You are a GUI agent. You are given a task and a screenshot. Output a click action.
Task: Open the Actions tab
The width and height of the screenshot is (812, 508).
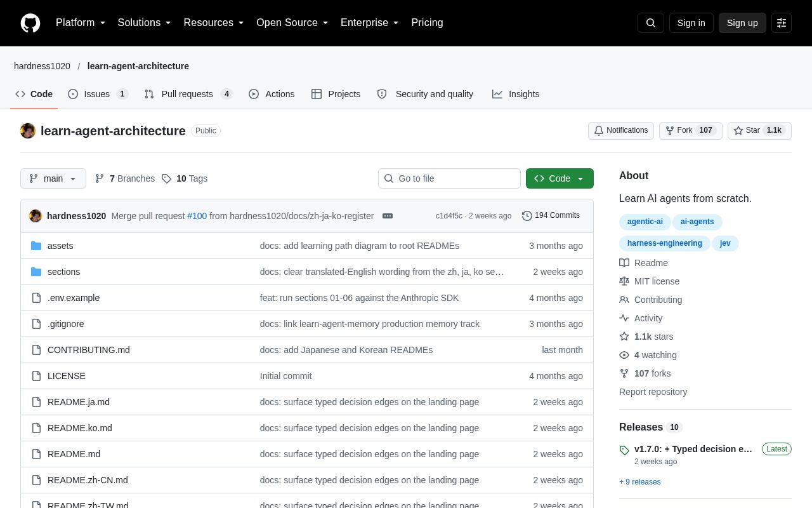click(272, 94)
